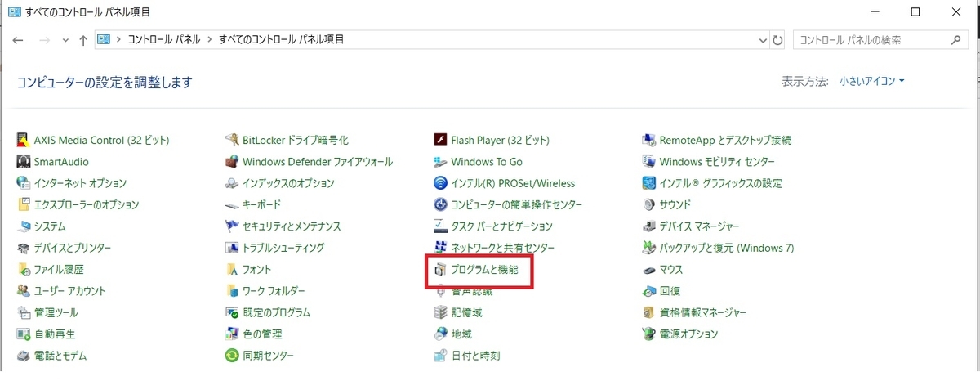Viewport: 980px width, 381px height.
Task: Click the 電源オプション icon
Action: (x=649, y=334)
